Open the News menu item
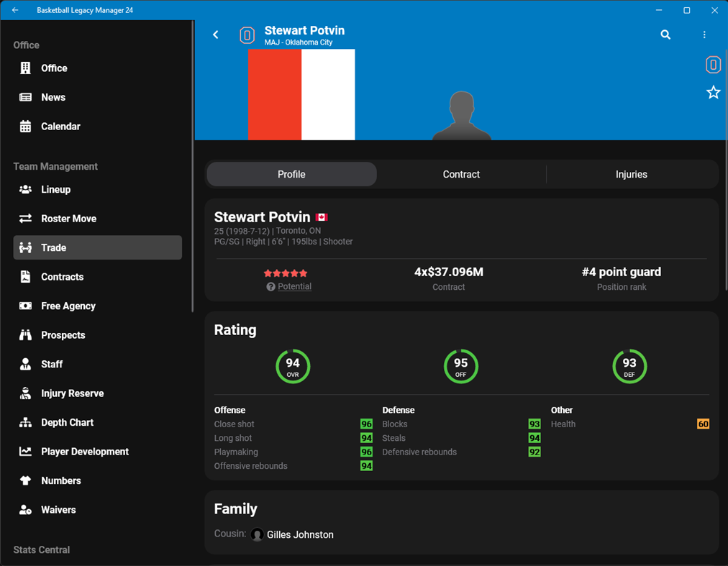The width and height of the screenshot is (728, 566). pos(98,98)
